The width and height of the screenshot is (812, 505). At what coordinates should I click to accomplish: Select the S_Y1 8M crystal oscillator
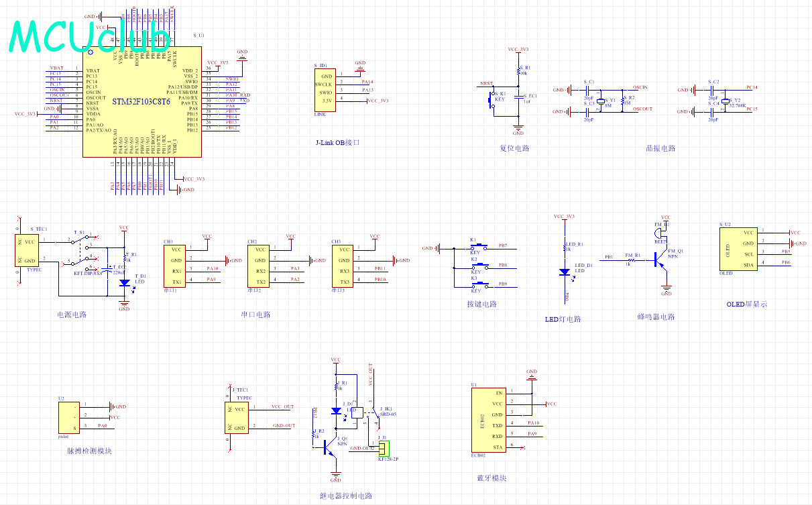(601, 102)
